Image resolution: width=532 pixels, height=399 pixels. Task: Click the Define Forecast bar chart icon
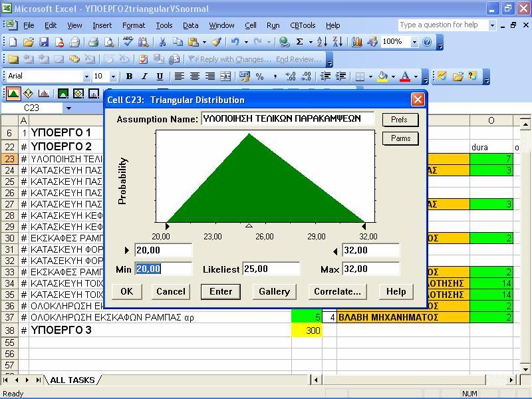click(43, 93)
